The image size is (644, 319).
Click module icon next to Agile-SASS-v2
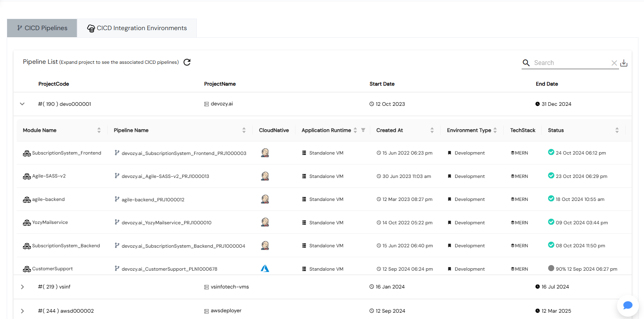(x=27, y=176)
